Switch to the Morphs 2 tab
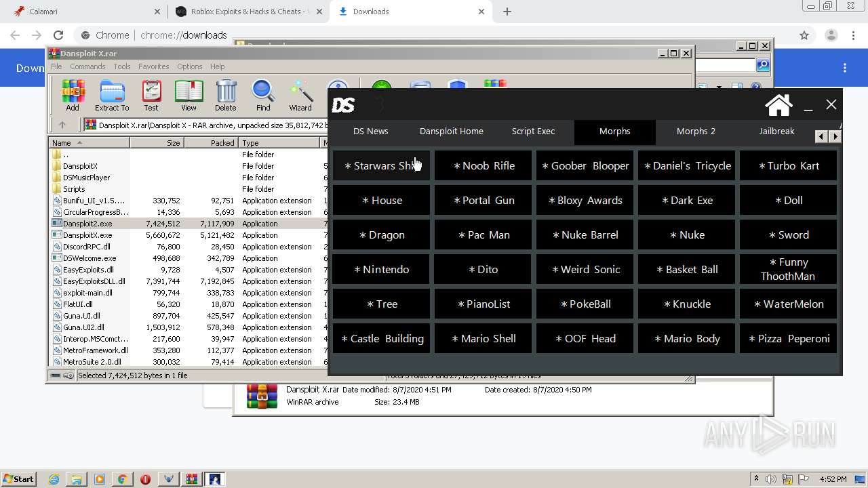 696,131
